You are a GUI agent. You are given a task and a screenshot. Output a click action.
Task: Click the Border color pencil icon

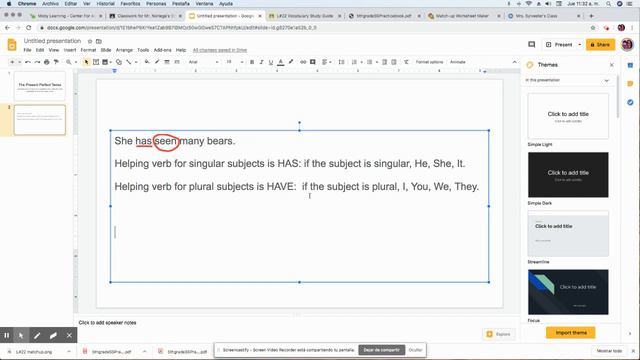(157, 62)
